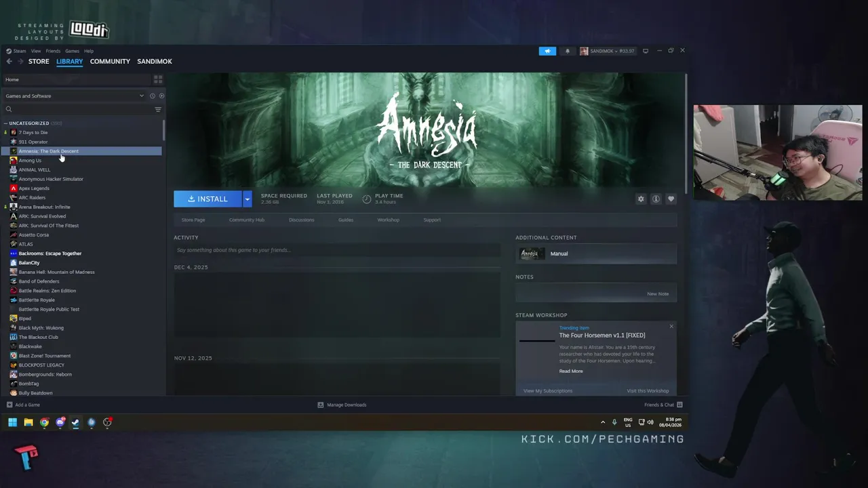Screen dimensions: 868x488
Task: Open the SANDIMOK profile tab
Action: [x=155, y=61]
